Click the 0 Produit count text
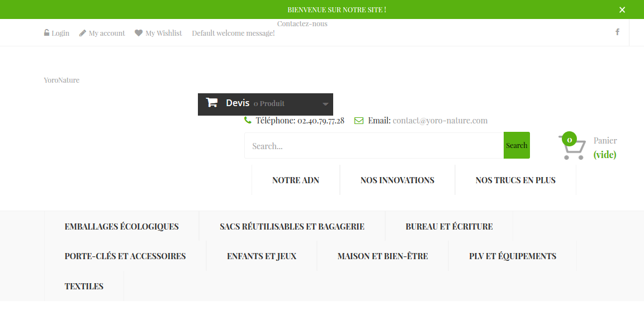This screenshot has height=329, width=644. (269, 104)
